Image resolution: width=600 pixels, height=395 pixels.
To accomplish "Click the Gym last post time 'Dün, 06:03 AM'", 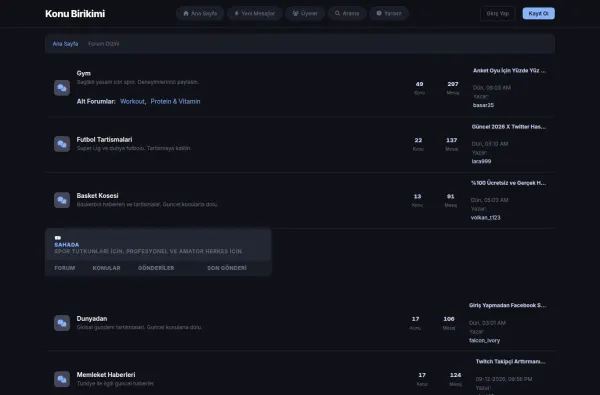I will pos(492,88).
